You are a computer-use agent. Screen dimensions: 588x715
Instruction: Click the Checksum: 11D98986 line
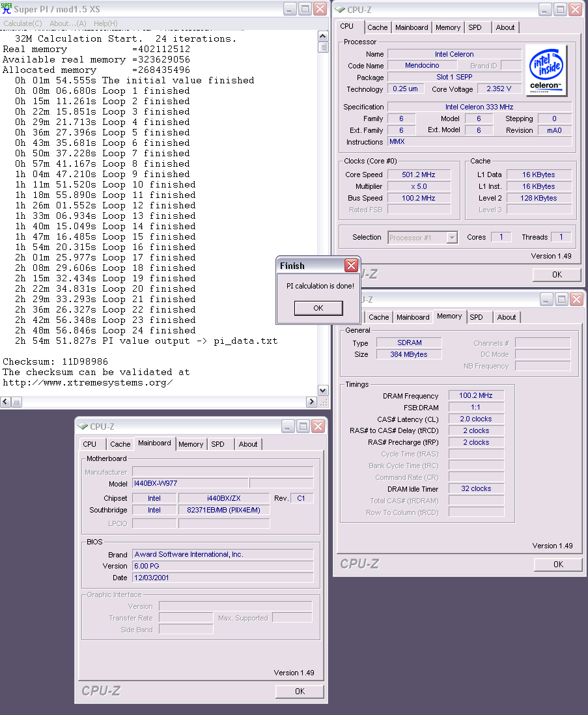55,361
